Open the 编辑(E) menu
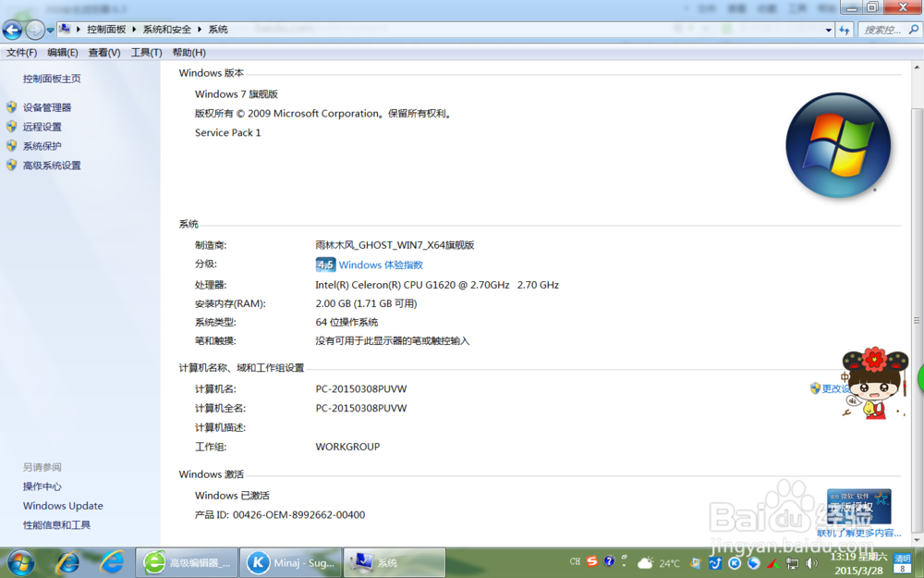 (63, 53)
